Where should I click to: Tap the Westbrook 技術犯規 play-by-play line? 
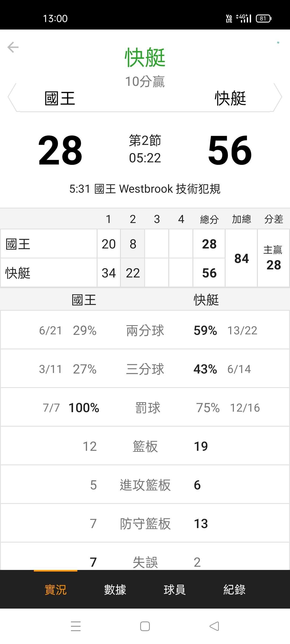coord(145,189)
